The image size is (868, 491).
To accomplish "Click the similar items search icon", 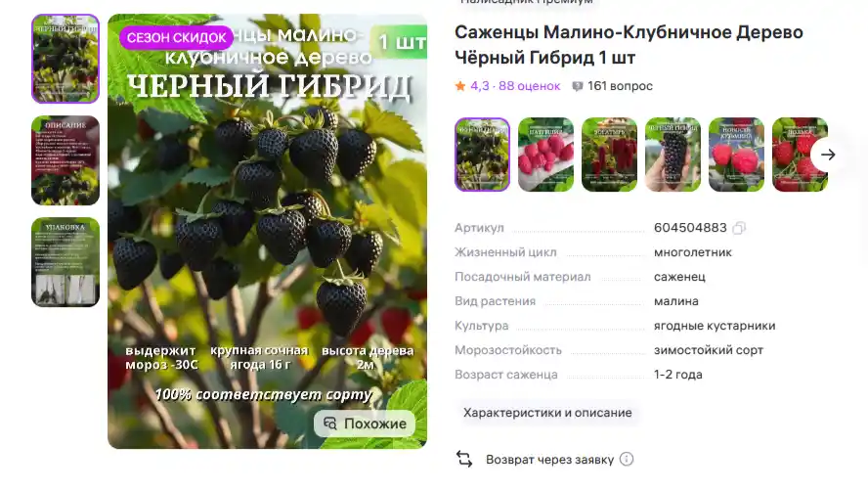I will (330, 424).
